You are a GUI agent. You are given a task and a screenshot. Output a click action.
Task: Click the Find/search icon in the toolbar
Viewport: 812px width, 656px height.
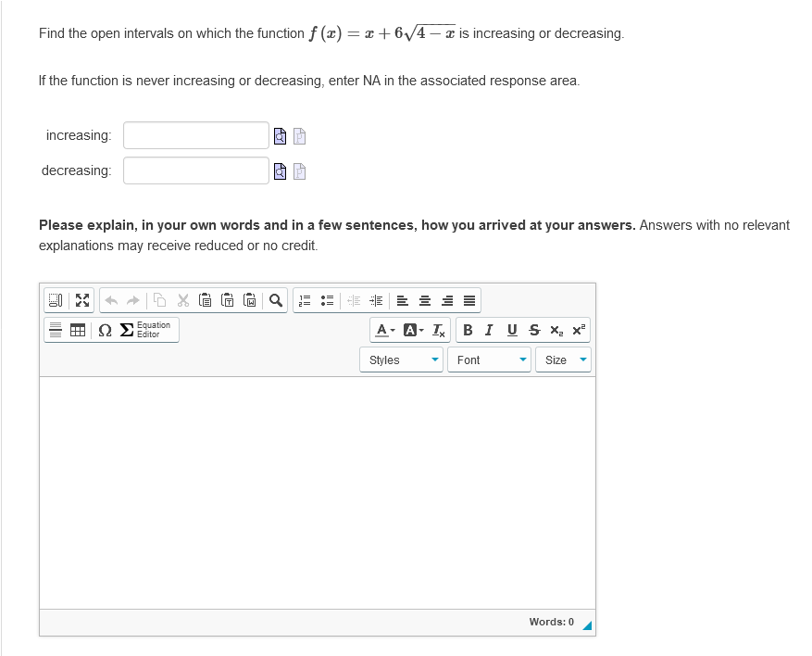click(274, 300)
